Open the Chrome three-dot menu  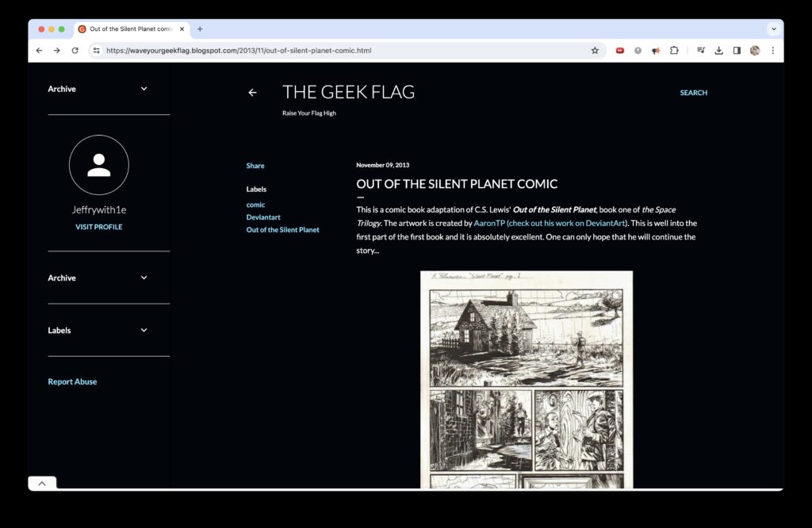tap(772, 50)
